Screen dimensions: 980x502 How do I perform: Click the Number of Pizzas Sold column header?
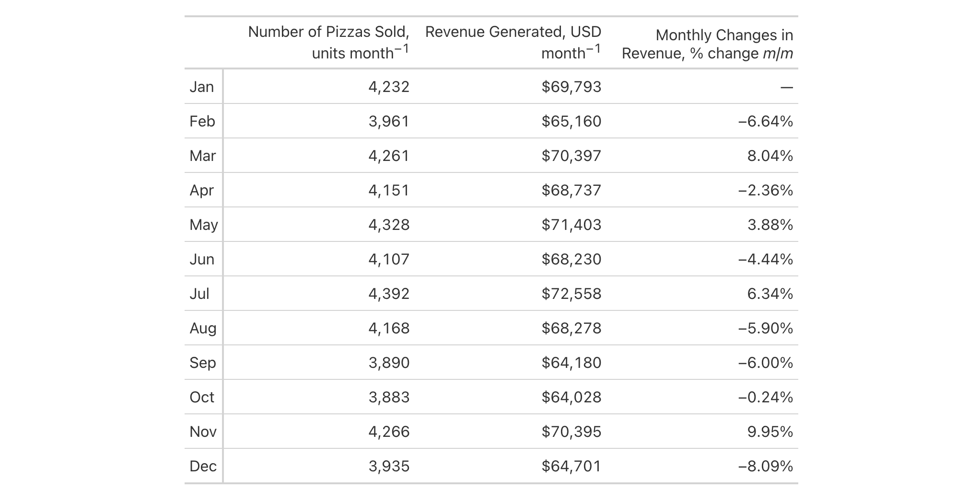[x=328, y=42]
